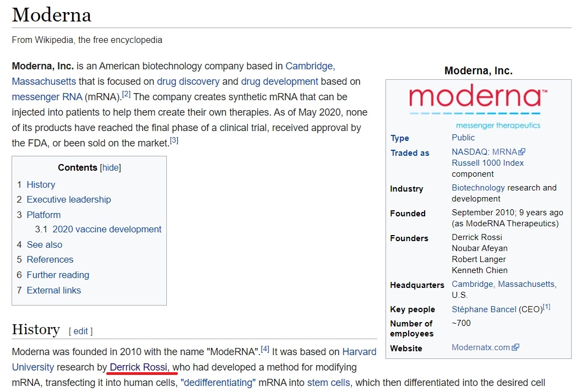
Task: Click the "Founded" infobox label
Action: [408, 214]
